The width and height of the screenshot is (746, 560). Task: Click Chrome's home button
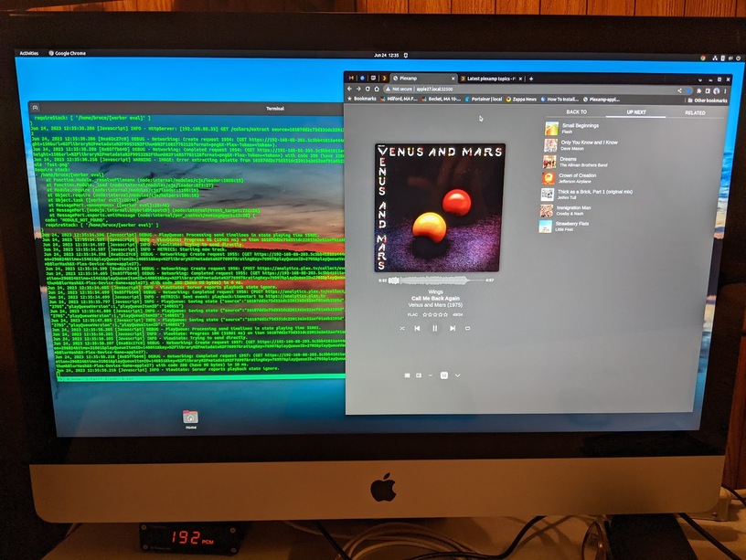(x=377, y=89)
